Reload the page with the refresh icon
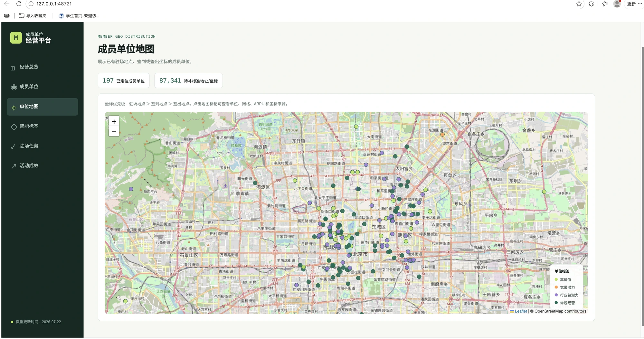 pos(19,4)
